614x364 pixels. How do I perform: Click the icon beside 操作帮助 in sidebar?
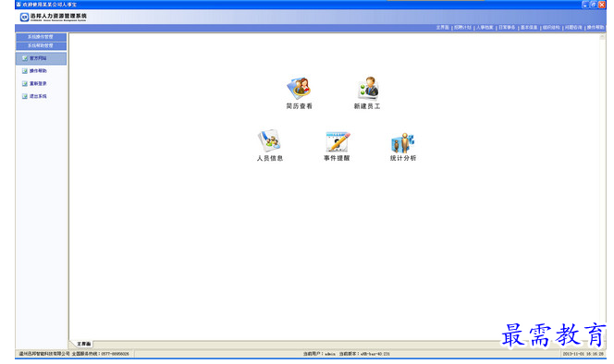pos(25,71)
